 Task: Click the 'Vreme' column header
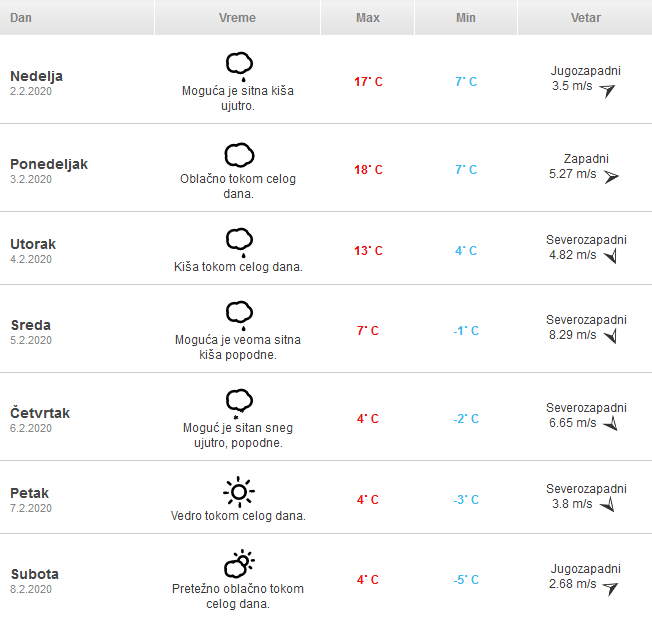coord(237,19)
